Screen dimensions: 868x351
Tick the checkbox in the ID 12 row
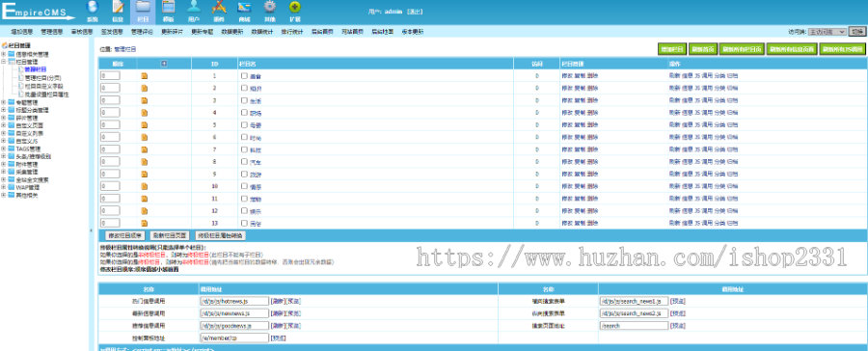point(244,210)
